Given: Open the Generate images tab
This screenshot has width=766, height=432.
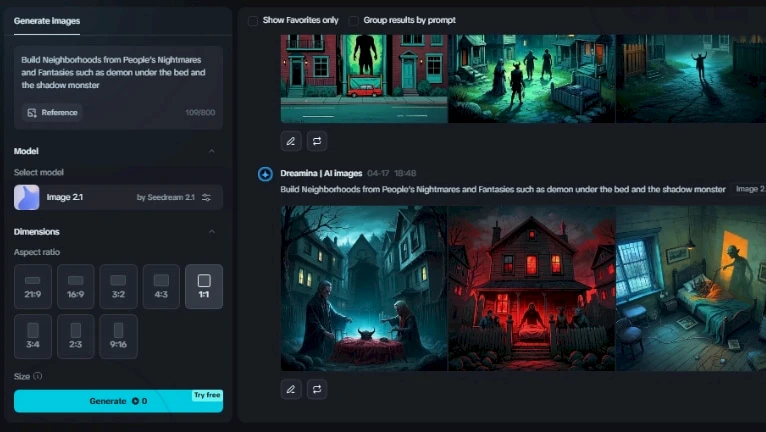Looking at the screenshot, I should [47, 21].
